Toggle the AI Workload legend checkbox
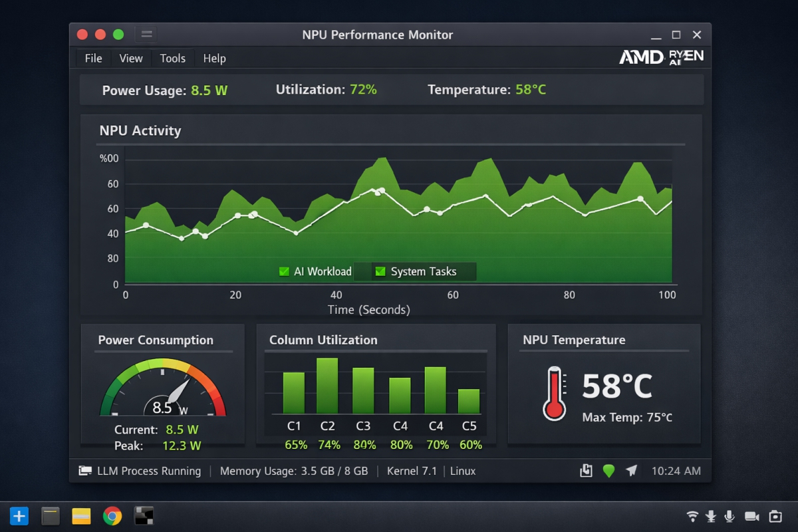The height and width of the screenshot is (532, 798). coord(283,271)
